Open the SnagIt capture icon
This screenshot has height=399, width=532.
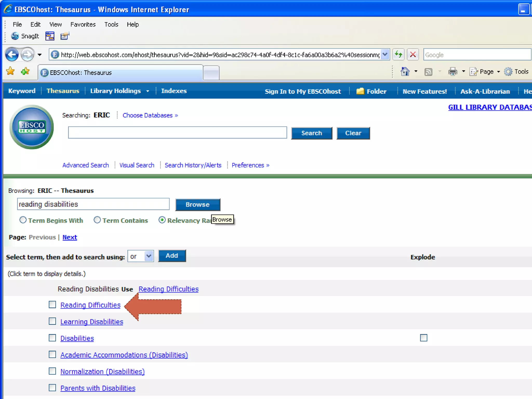tap(15, 36)
